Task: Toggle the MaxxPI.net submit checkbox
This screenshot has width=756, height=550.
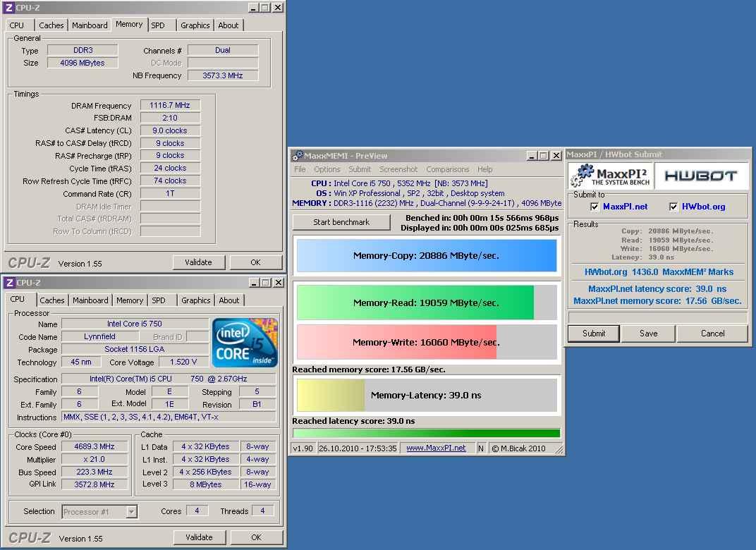Action: tap(595, 207)
